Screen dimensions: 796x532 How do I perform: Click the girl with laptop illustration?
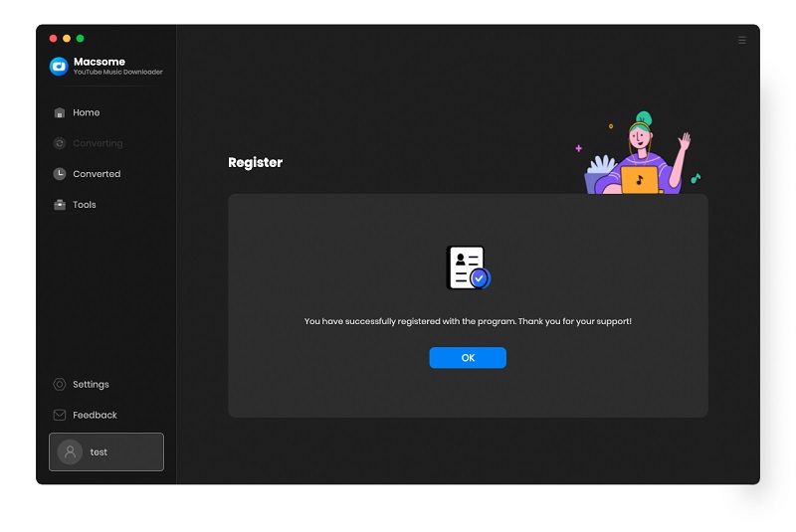pyautogui.click(x=638, y=153)
